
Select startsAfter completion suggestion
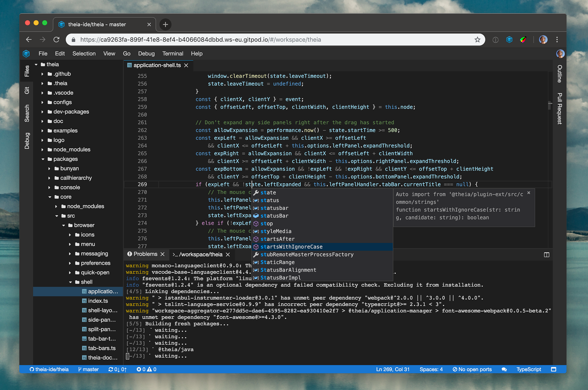(277, 239)
